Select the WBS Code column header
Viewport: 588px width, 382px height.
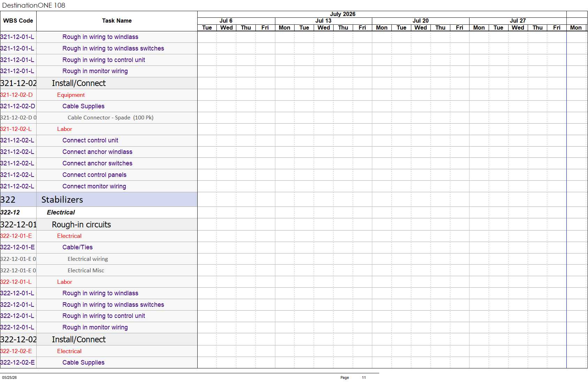click(18, 21)
